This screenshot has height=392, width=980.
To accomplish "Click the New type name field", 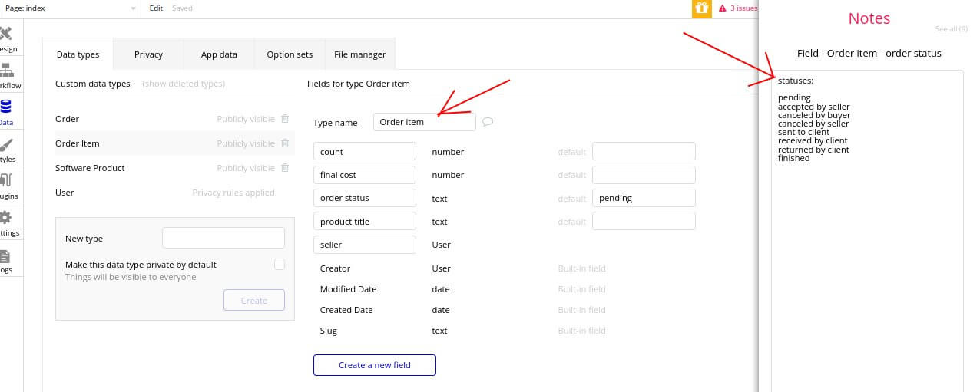I will point(223,238).
